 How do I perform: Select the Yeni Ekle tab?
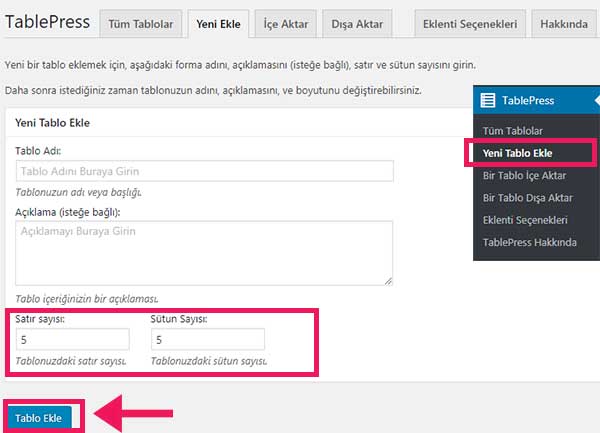218,24
